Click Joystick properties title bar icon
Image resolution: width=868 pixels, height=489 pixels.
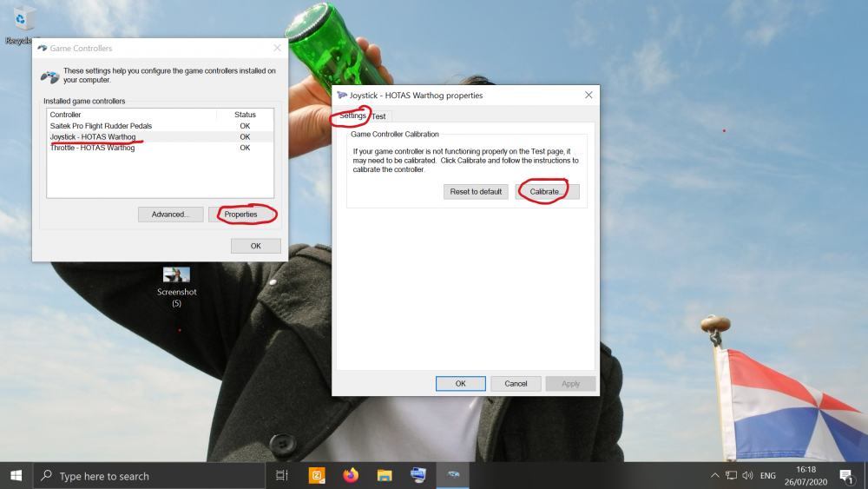tap(342, 96)
